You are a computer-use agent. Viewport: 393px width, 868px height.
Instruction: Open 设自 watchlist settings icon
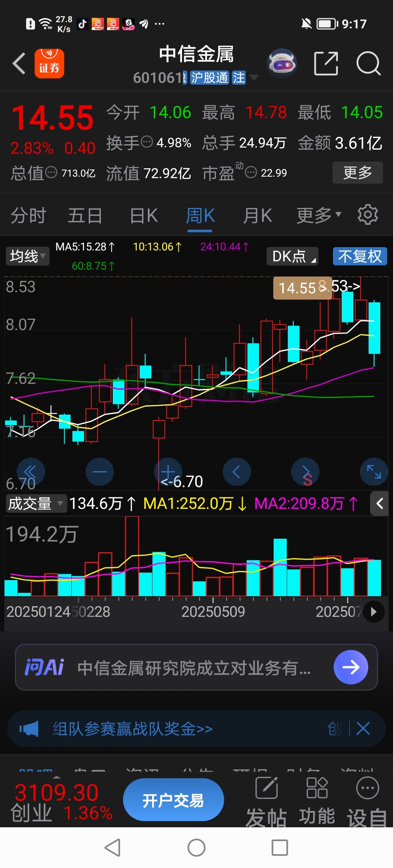tap(368, 788)
